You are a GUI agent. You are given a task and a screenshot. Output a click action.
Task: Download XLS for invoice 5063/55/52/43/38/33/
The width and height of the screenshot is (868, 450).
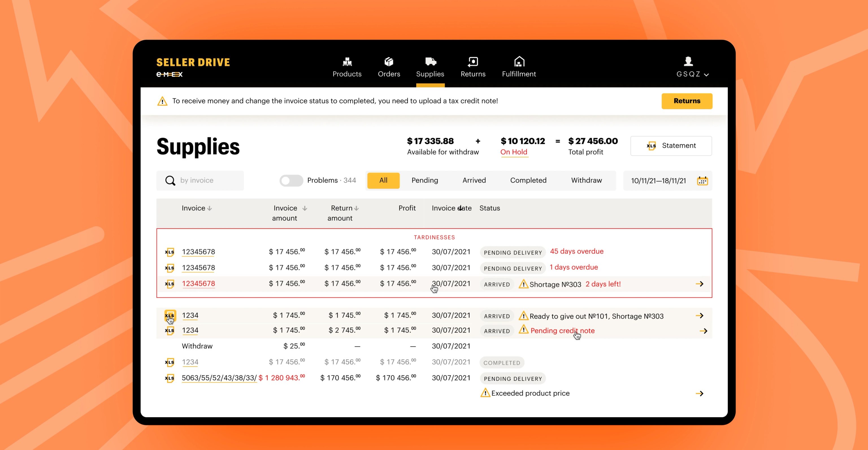tap(170, 378)
